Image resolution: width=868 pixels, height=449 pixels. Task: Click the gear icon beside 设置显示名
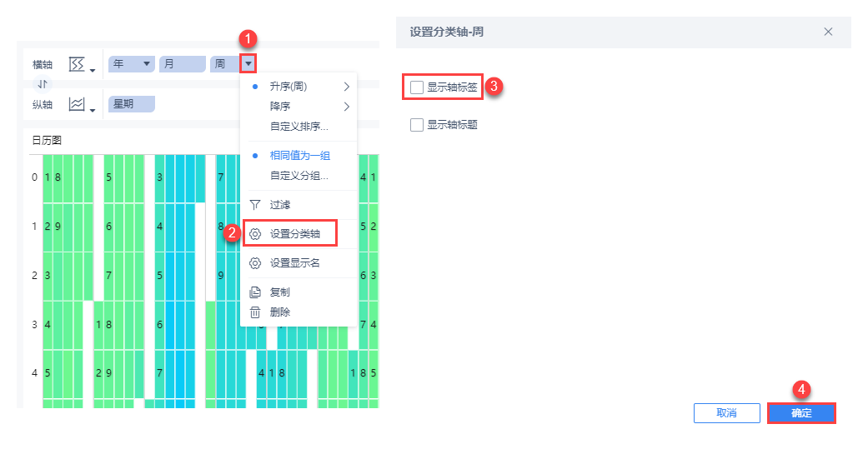[x=255, y=262]
